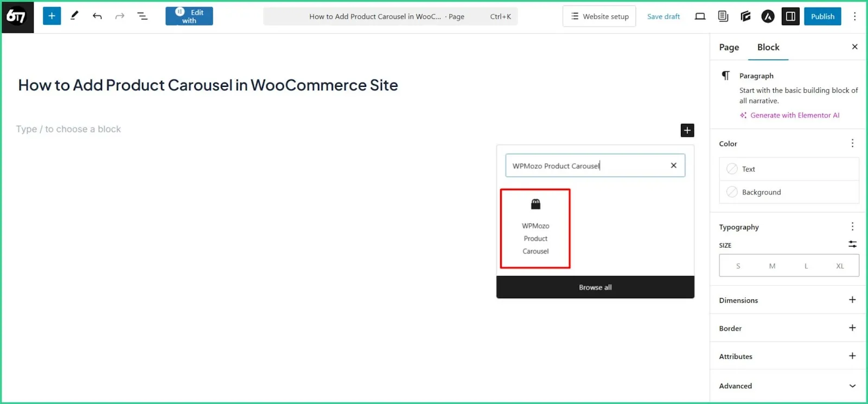Image resolution: width=868 pixels, height=404 pixels.
Task: Open the page notes icon
Action: click(x=723, y=16)
